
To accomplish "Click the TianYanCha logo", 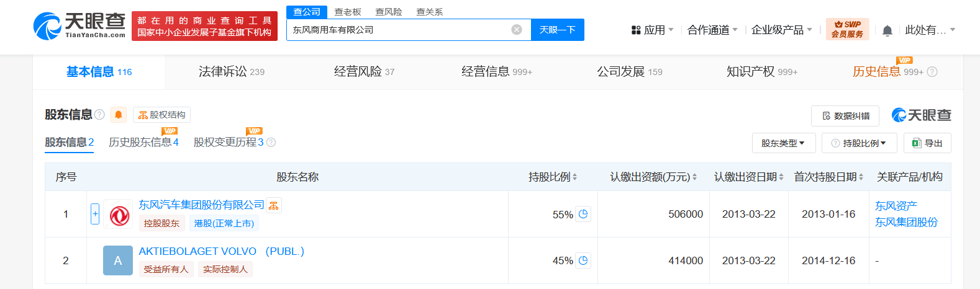I will click(x=79, y=26).
